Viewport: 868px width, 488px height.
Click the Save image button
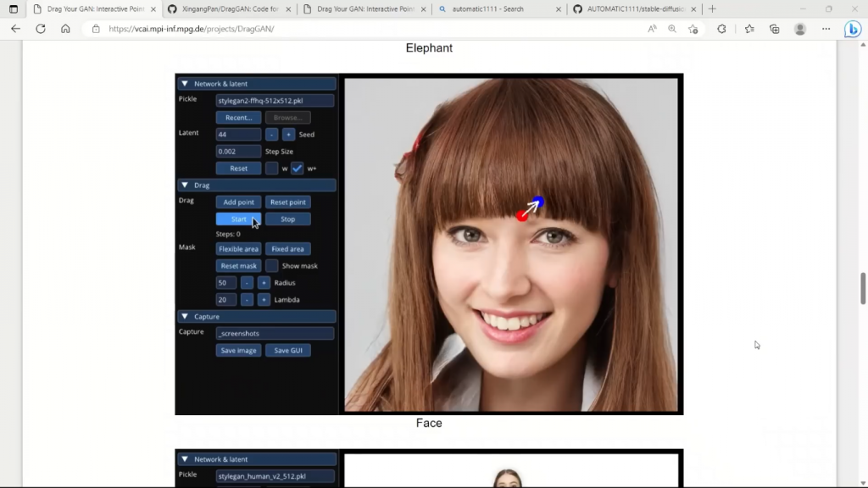pos(238,351)
